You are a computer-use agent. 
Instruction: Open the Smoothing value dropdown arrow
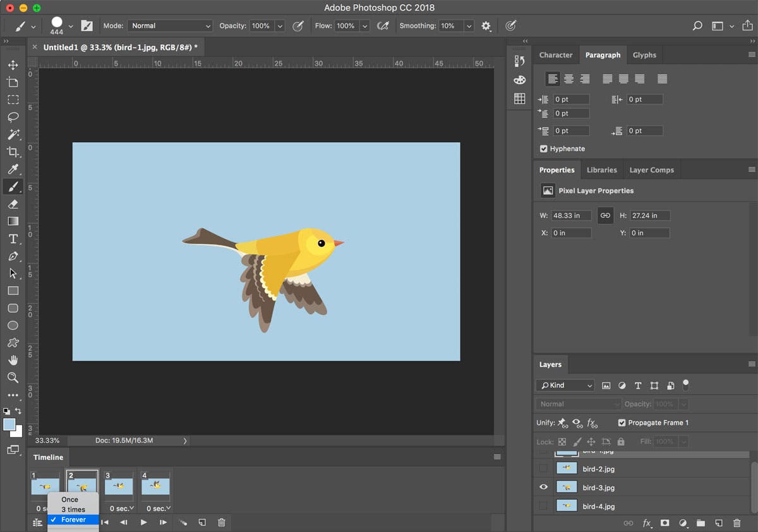469,26
